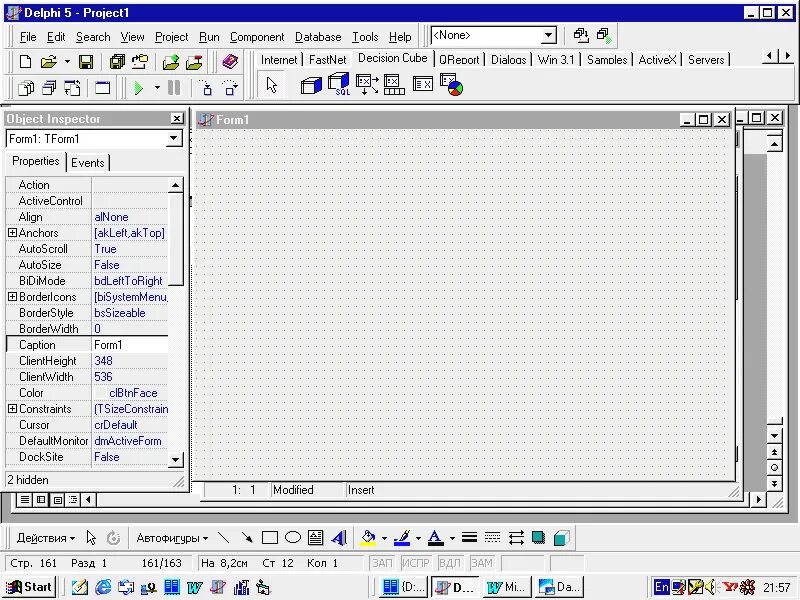Toggle ВДЛ indicator in Word status bar

click(x=449, y=563)
